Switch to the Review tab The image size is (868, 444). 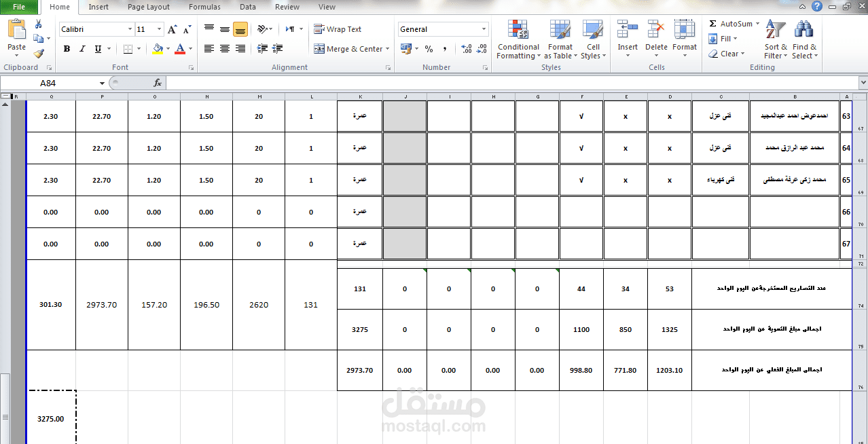[287, 7]
